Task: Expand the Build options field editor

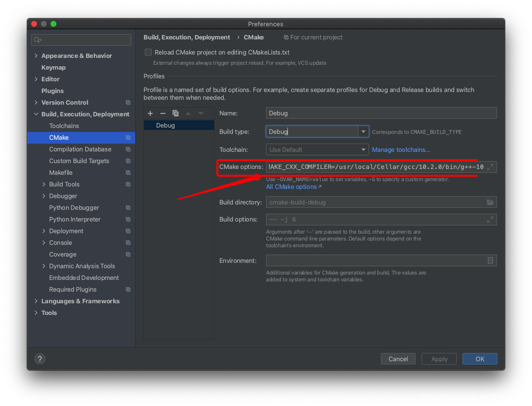Action: [490, 220]
